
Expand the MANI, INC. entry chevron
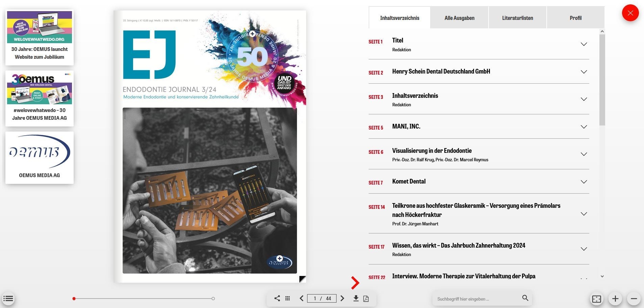click(584, 127)
